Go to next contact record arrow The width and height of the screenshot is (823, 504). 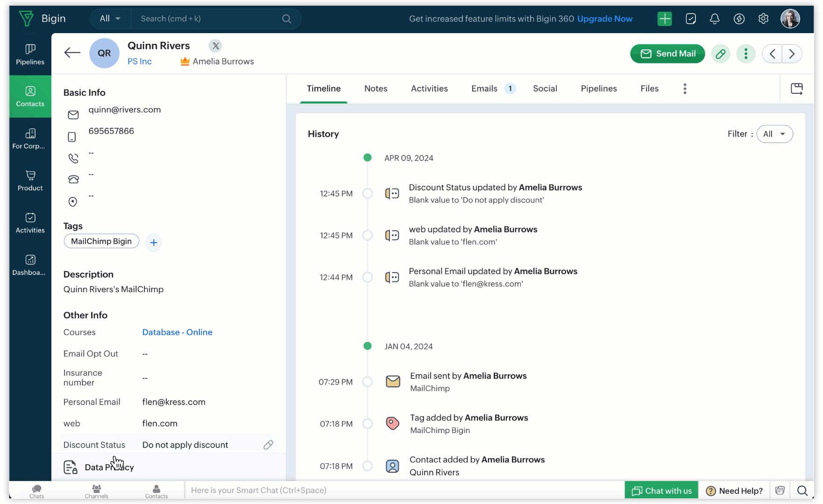[792, 54]
